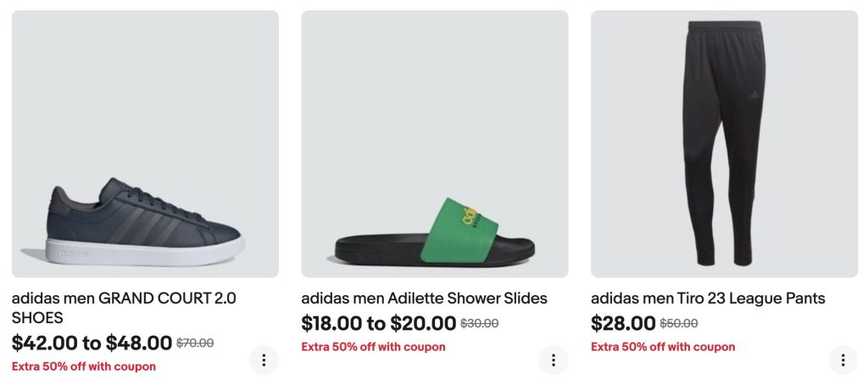Click the coupon offer under Tiro 23 pants

pyautogui.click(x=663, y=346)
